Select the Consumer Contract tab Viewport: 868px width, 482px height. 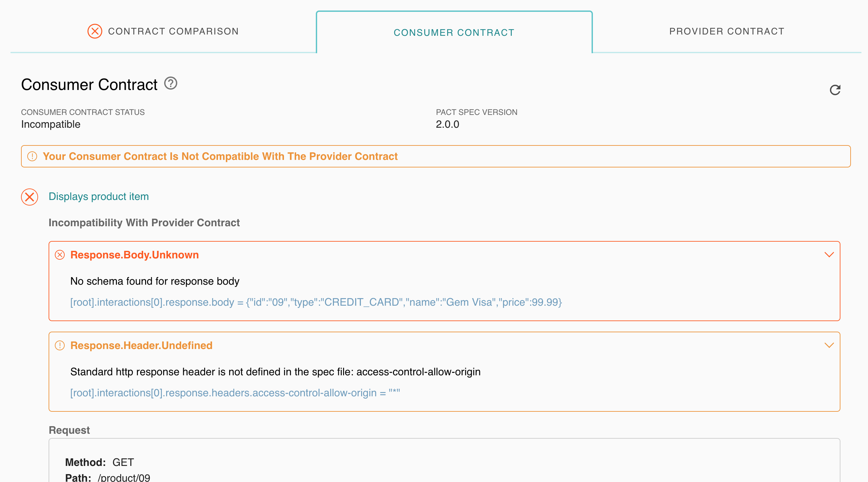454,33
